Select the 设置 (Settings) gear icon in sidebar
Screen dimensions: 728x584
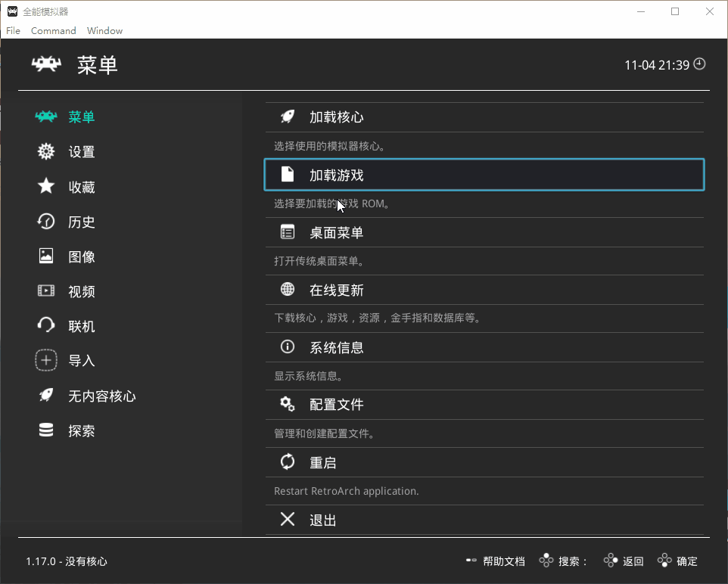pyautogui.click(x=45, y=151)
